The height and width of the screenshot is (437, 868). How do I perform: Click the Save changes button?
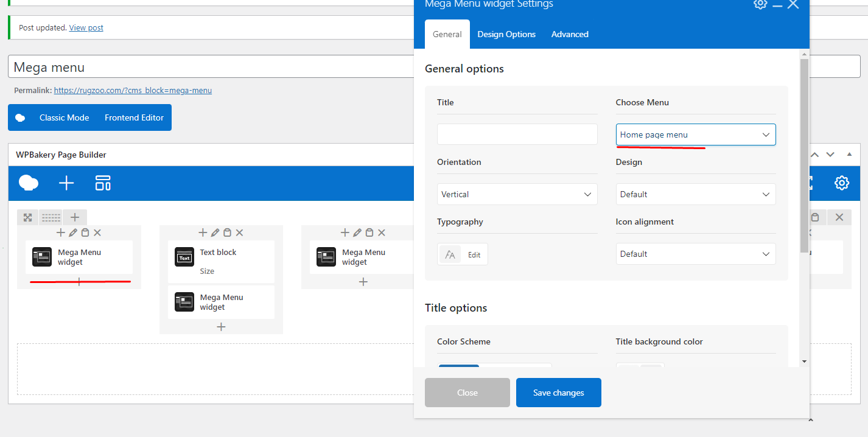coord(559,393)
